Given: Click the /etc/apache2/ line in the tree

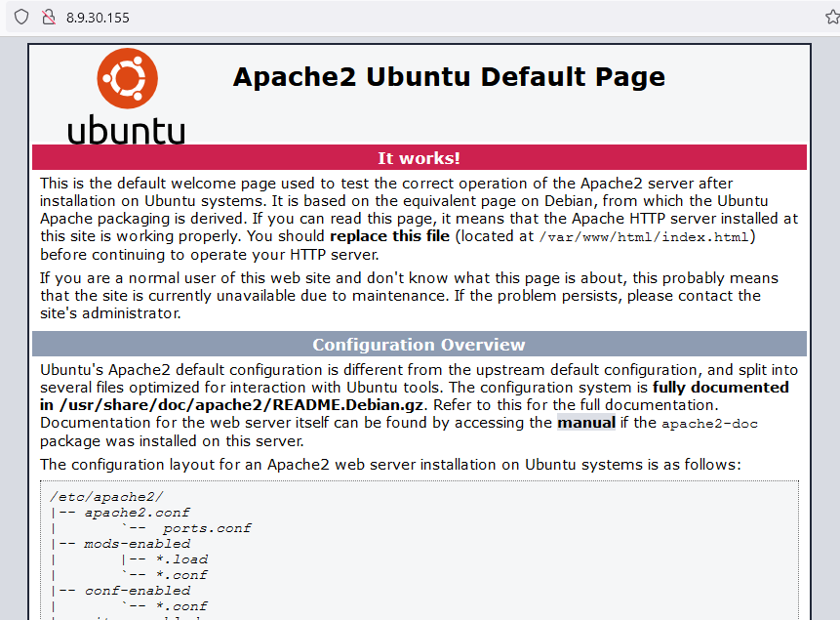Looking at the screenshot, I should click(x=106, y=497).
